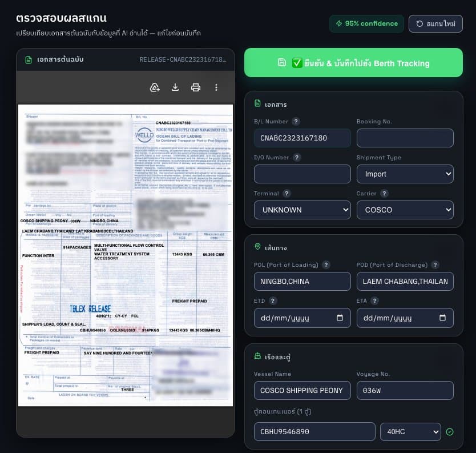Click the lightning icon in confidence badge
This screenshot has height=453, width=476.
point(339,23)
